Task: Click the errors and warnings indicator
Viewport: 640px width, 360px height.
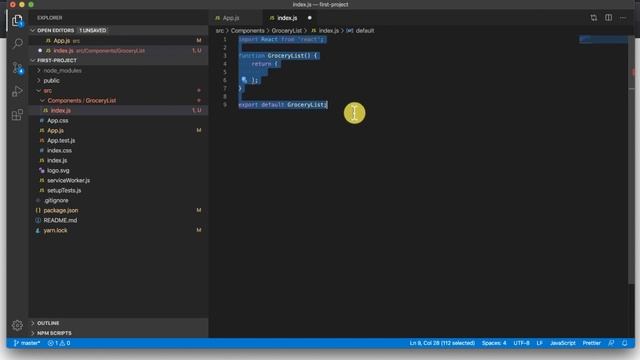Action: [59, 343]
